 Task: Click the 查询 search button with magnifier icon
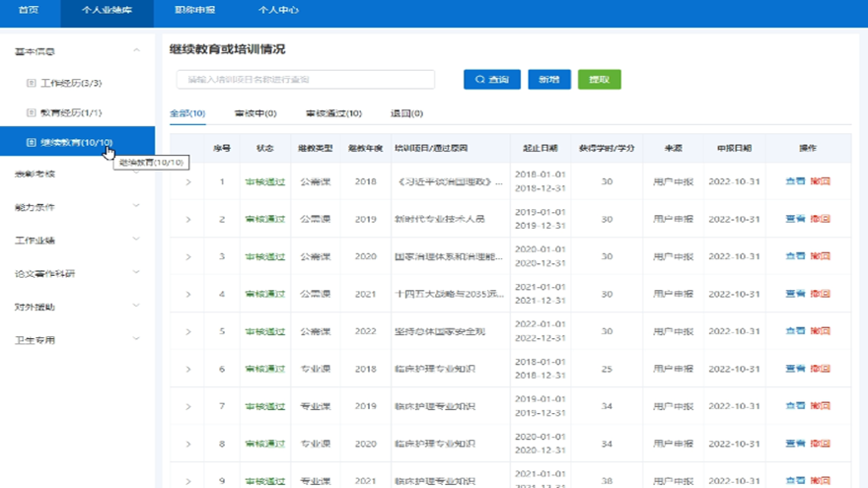click(x=491, y=80)
